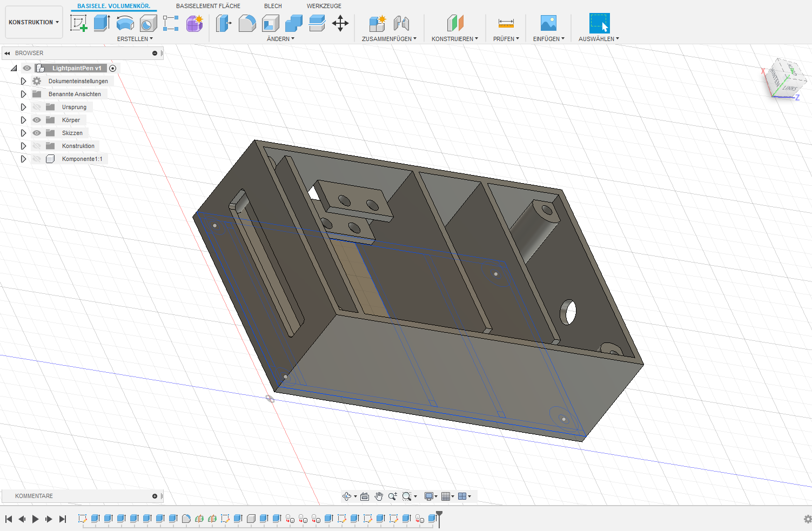Open the AUSWÄHLEN dropdown menu
Screen dimensions: 812x531
coord(599,39)
